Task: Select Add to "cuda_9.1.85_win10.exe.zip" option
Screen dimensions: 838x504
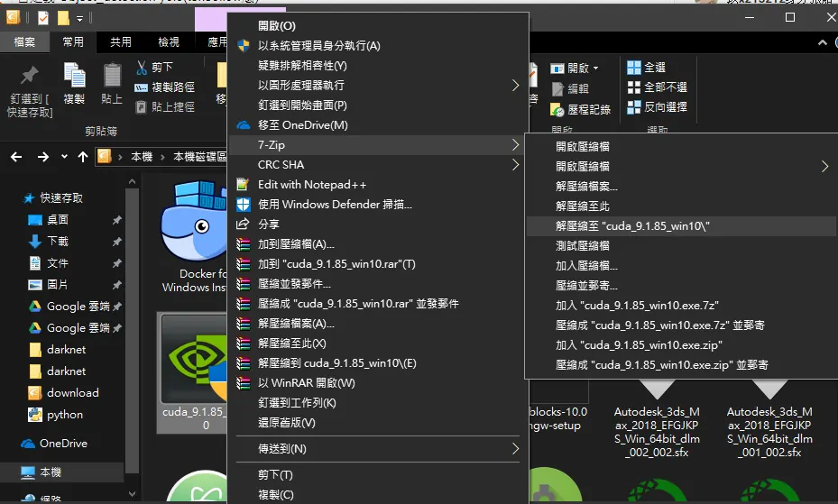Action: 681,345
